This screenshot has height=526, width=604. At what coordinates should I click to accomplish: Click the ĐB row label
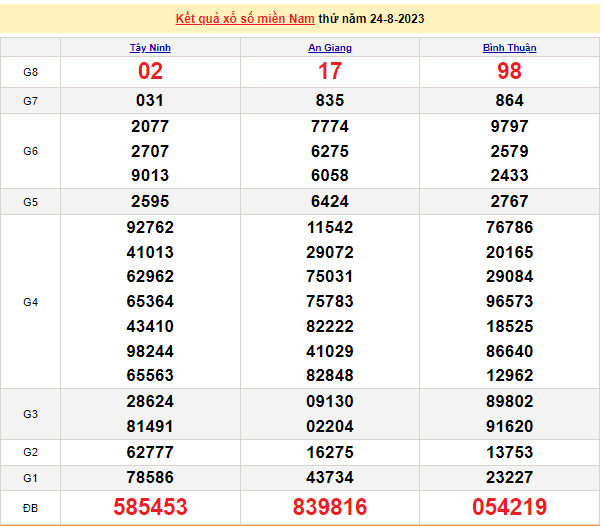pyautogui.click(x=30, y=507)
